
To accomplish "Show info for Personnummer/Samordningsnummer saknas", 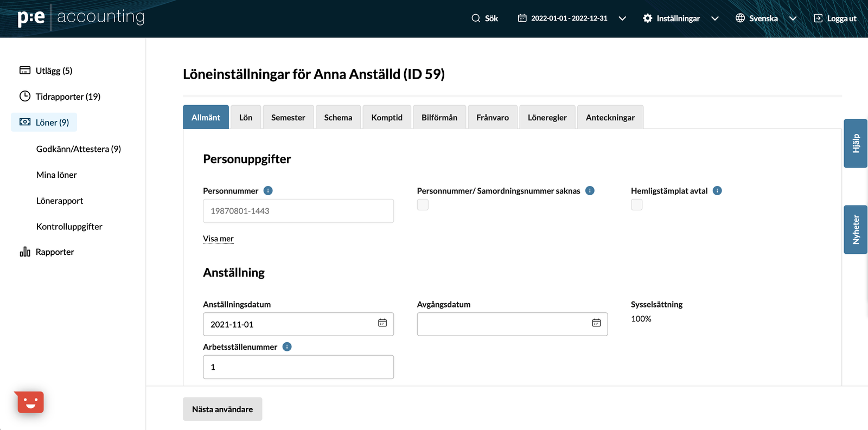I will (x=590, y=191).
